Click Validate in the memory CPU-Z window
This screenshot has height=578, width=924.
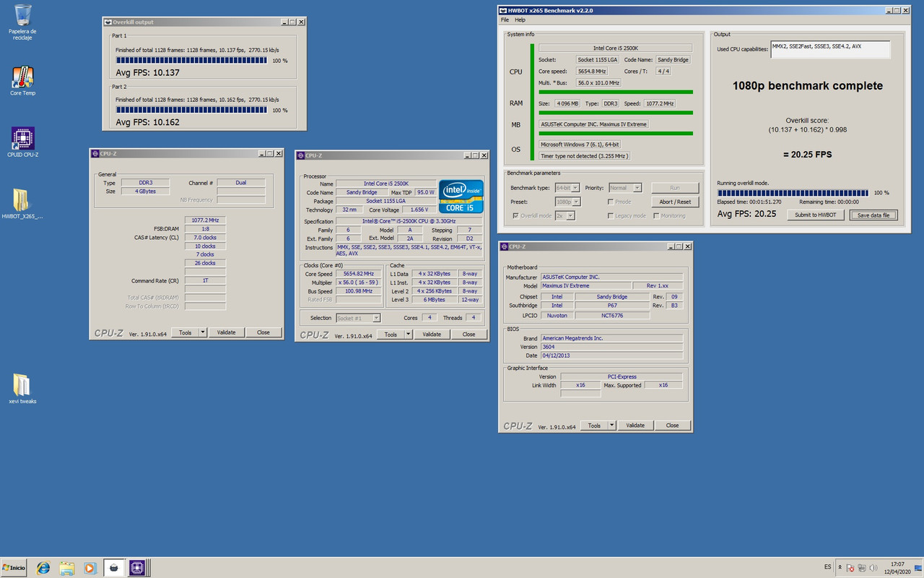[x=227, y=332]
